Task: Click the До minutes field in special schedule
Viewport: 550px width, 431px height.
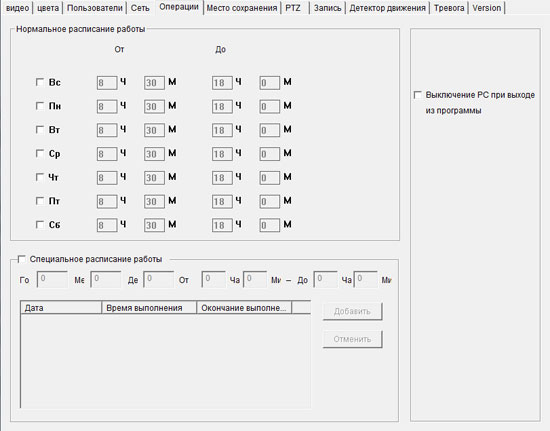Action: [x=366, y=280]
